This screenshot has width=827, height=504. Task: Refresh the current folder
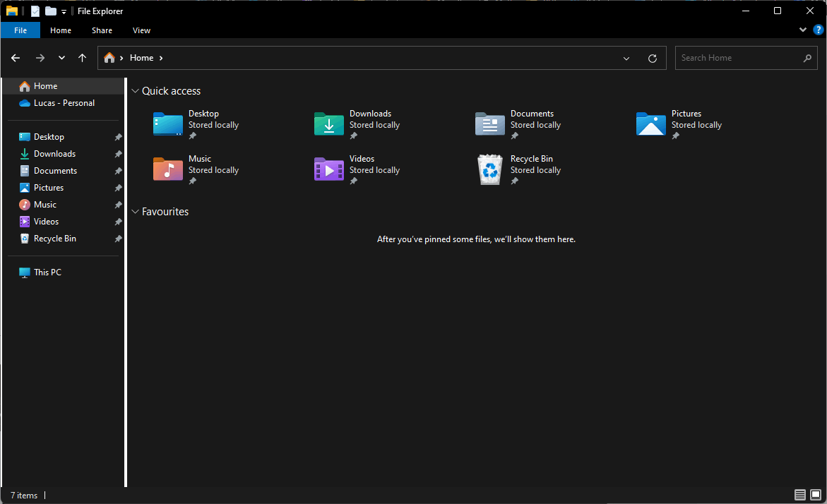(x=652, y=58)
